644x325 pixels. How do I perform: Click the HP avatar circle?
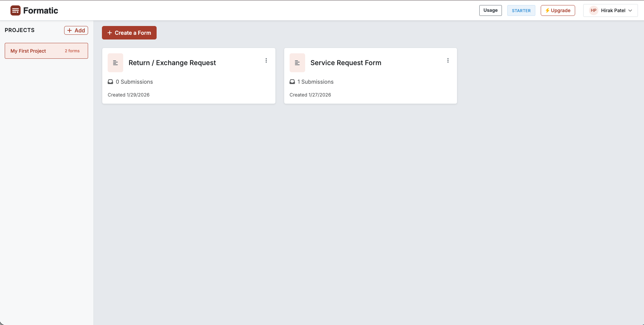pos(593,10)
